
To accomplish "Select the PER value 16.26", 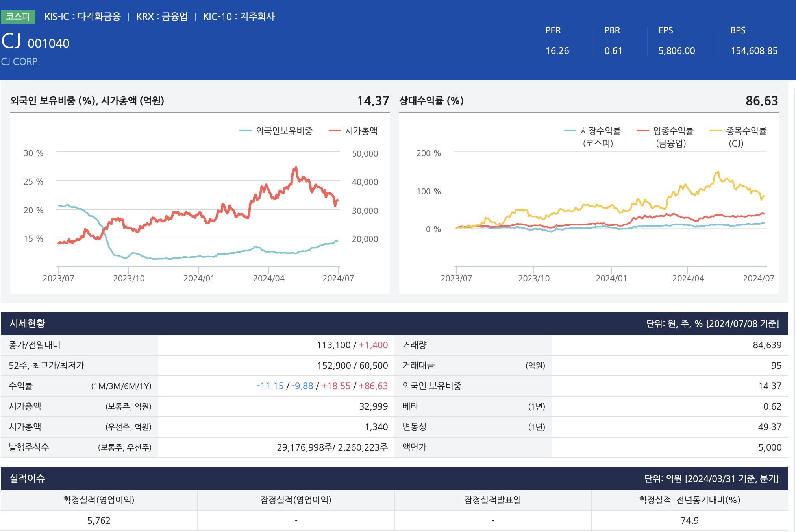I will 557,51.
